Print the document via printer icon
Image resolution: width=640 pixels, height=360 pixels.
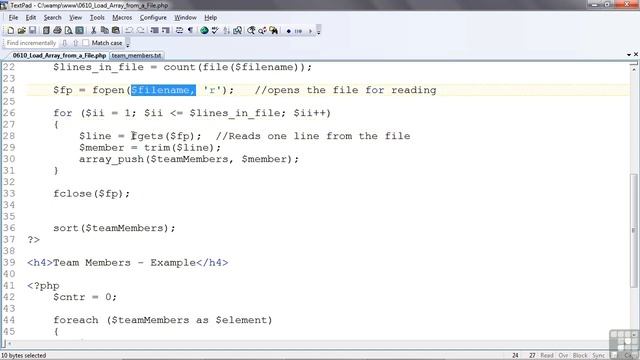(57, 31)
